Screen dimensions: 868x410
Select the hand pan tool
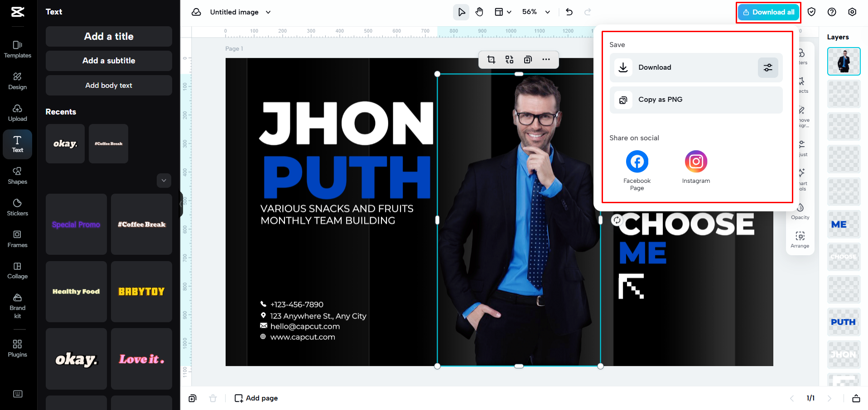click(x=479, y=12)
